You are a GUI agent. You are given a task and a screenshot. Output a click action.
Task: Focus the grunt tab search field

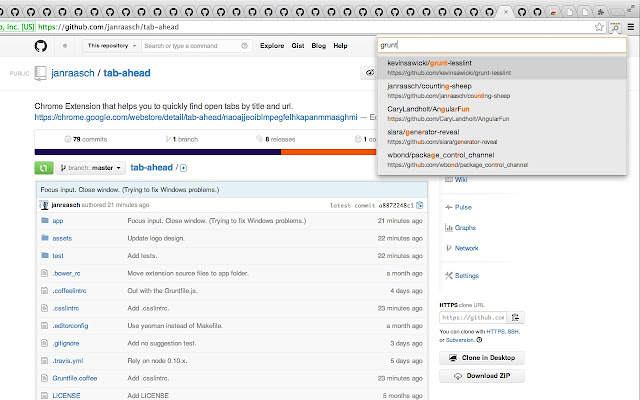tap(502, 45)
